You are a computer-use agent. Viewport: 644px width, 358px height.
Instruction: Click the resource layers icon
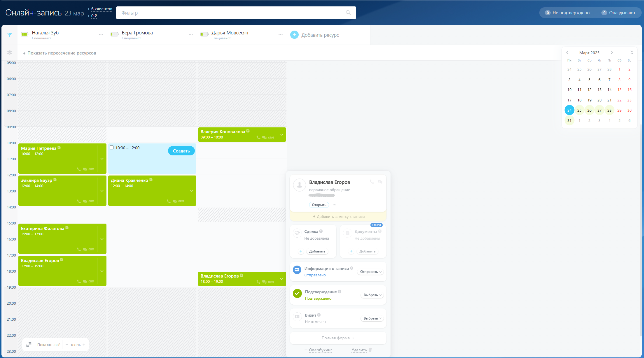click(10, 53)
